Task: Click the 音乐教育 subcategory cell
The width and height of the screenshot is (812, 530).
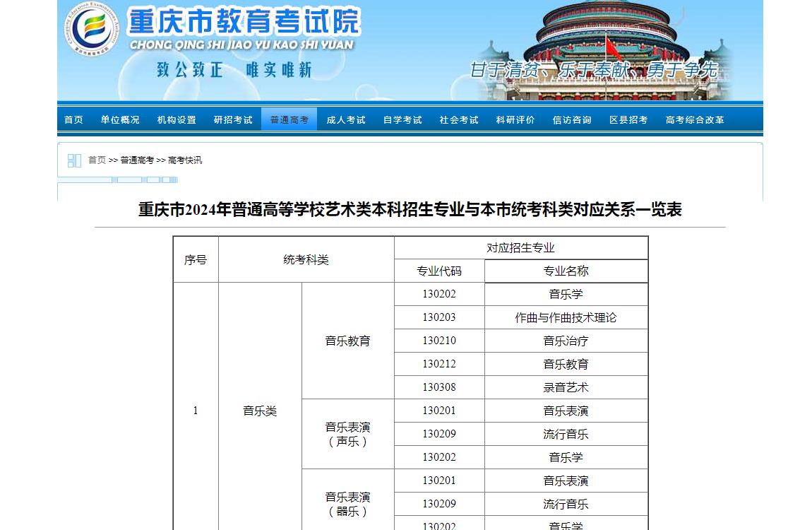Action: [x=348, y=341]
